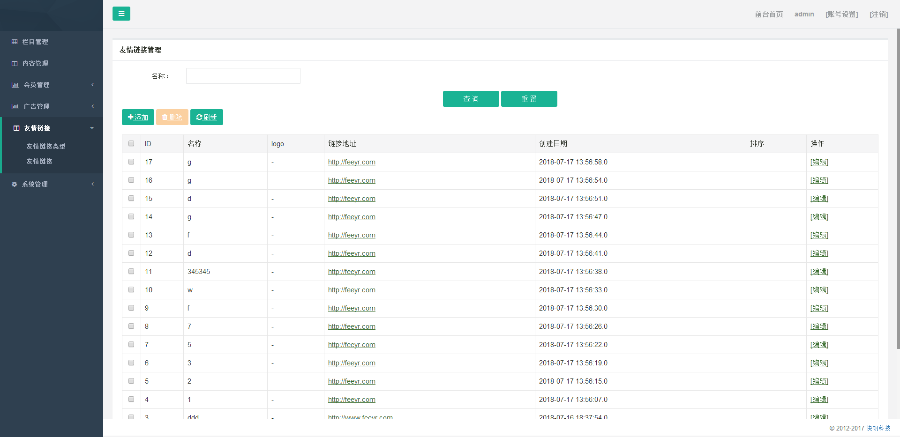Tick the checkbox for row ID 10
Image resolution: width=900 pixels, height=437 pixels.
click(x=131, y=289)
